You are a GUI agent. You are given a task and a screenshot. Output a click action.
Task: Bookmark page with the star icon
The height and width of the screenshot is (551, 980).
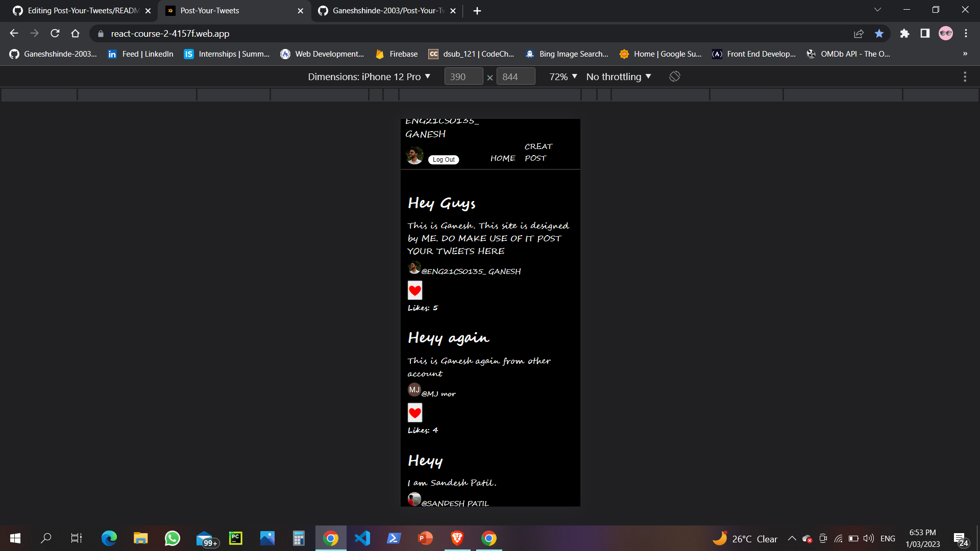tap(879, 34)
